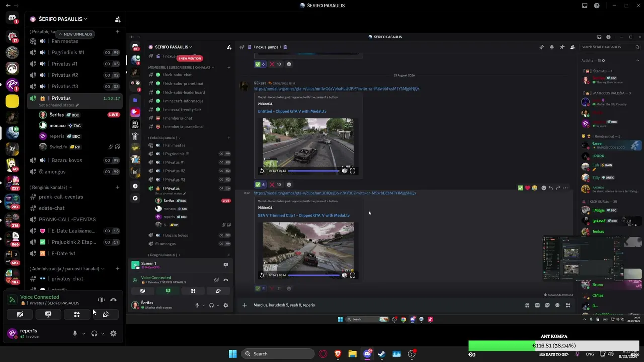
Task: Deafen audio with headphones icon
Action: (x=94, y=333)
